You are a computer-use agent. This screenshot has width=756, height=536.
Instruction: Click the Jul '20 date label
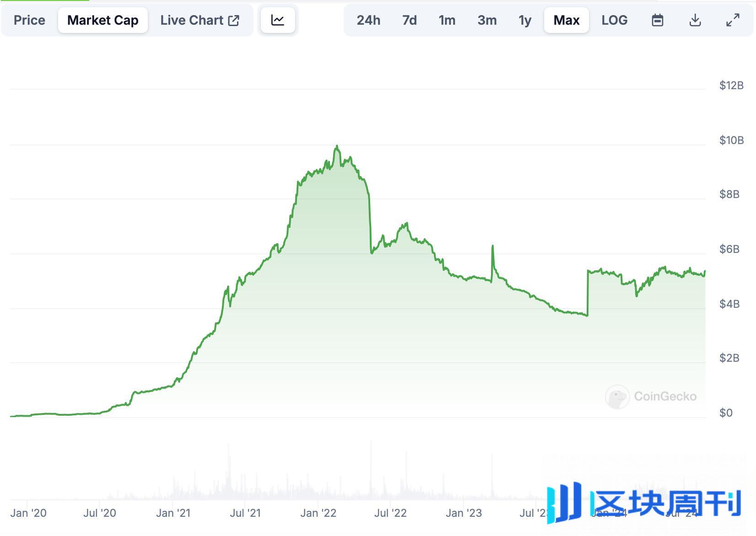[100, 513]
